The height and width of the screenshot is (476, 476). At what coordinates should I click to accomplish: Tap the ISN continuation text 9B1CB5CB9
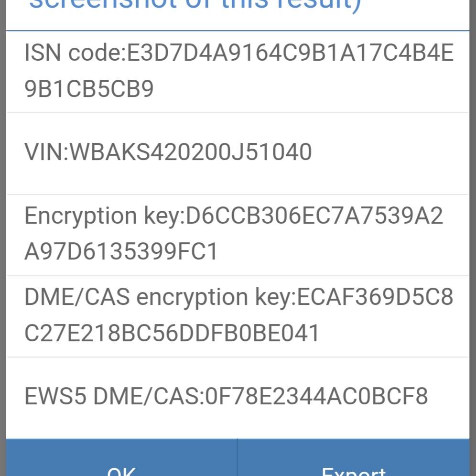pyautogui.click(x=89, y=89)
